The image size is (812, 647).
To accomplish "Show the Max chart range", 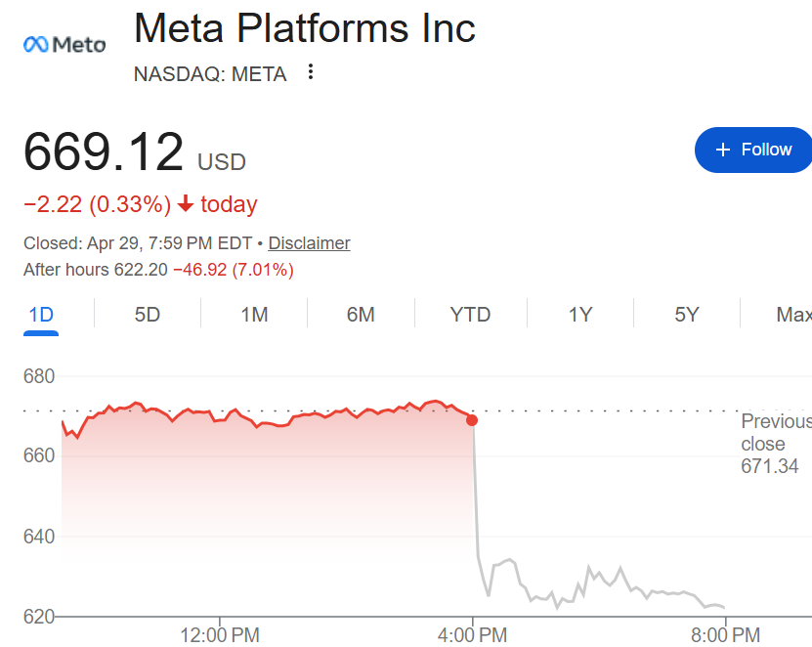I will [x=792, y=315].
